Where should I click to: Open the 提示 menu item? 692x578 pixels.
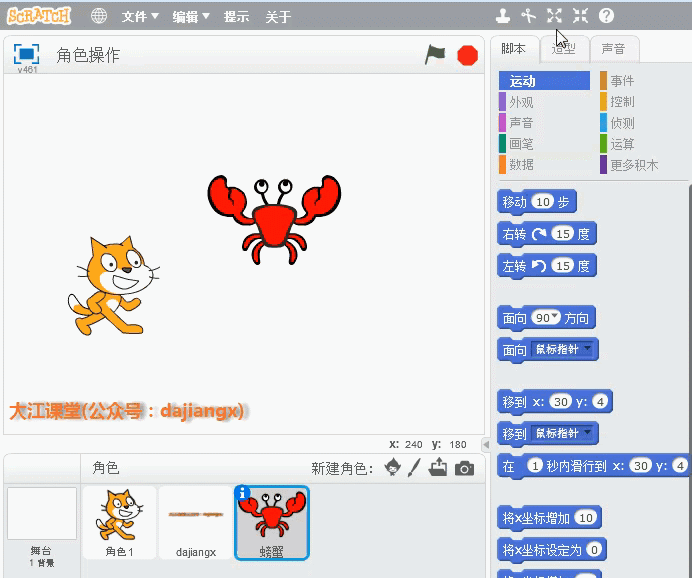(x=237, y=17)
